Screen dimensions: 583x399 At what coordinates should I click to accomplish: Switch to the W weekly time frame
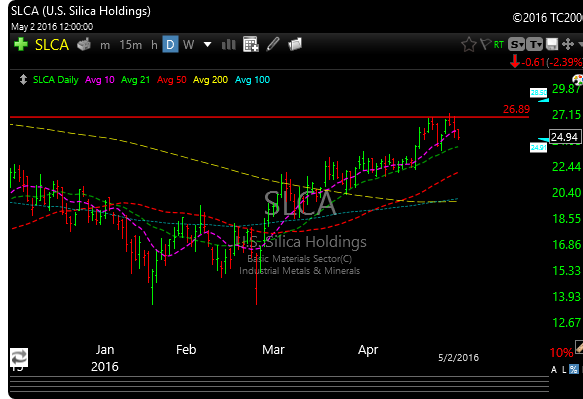pos(189,45)
